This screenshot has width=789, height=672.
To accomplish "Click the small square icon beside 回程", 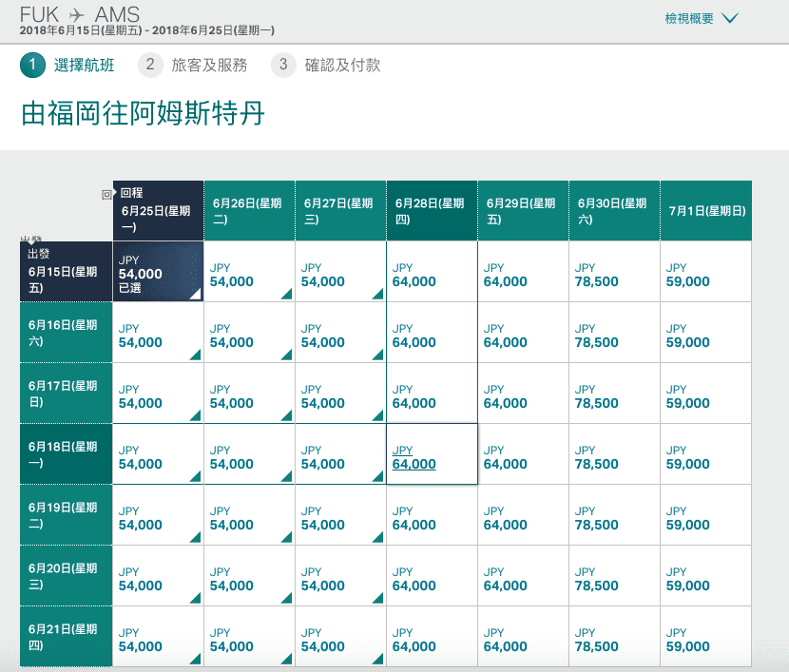I will coord(106,194).
